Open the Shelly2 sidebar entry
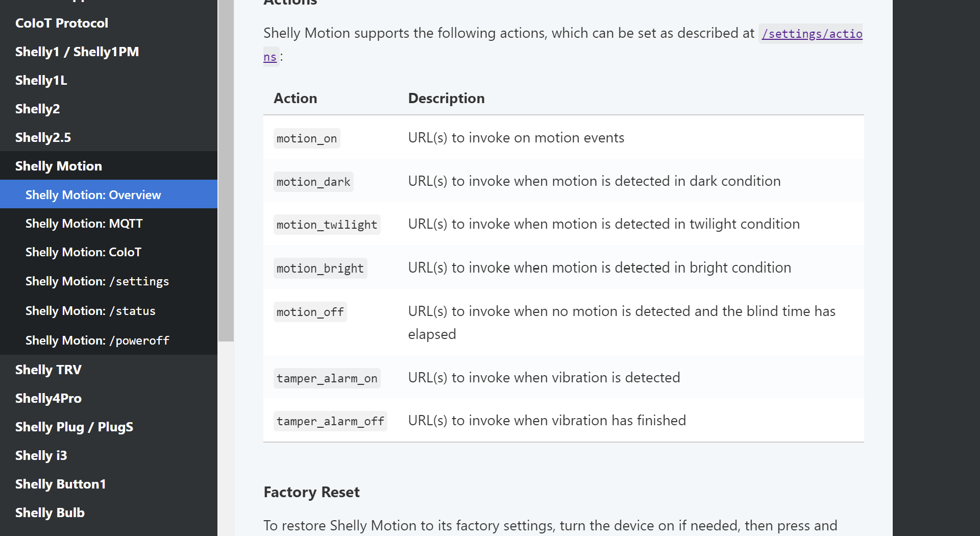980x536 pixels. (x=38, y=109)
